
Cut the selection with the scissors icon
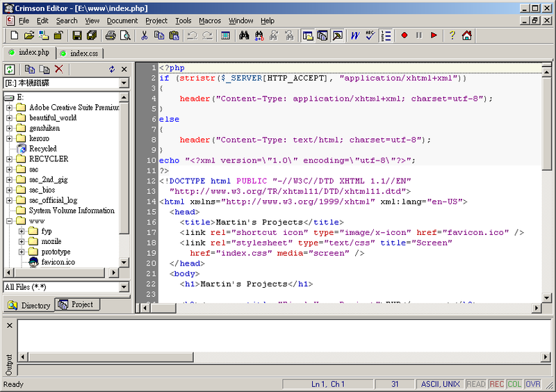(144, 35)
